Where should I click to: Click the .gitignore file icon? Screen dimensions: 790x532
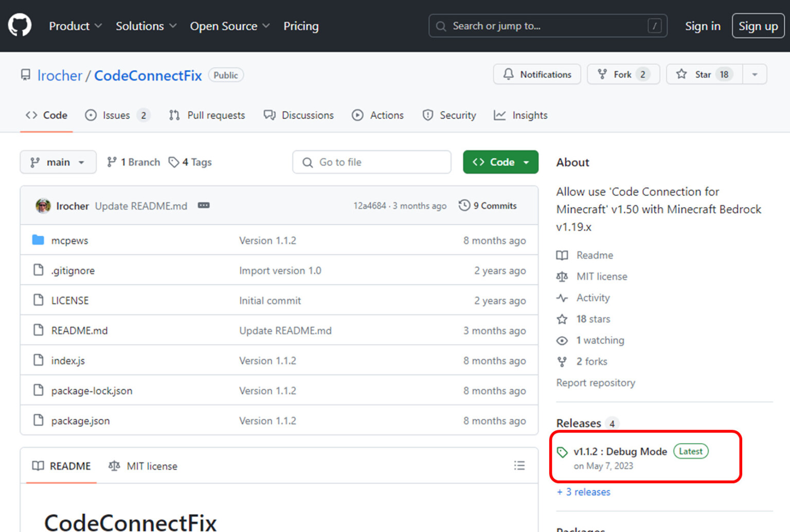point(38,270)
